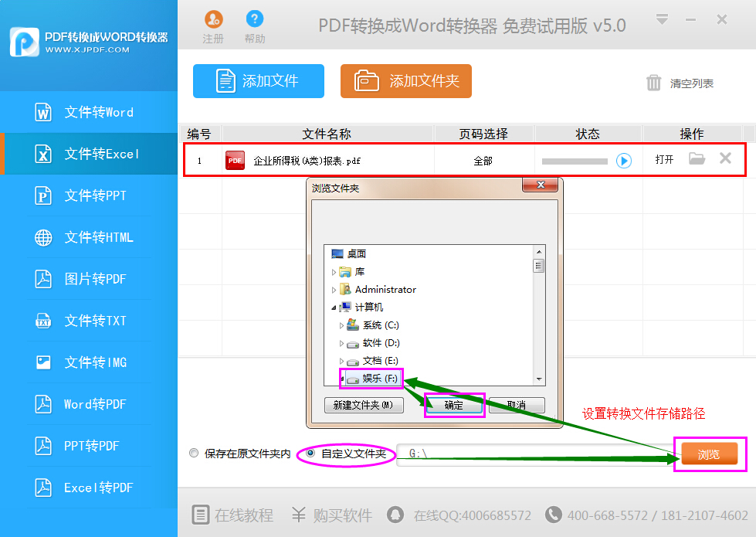Expand the 软件 (D:) drive node

pos(341,344)
